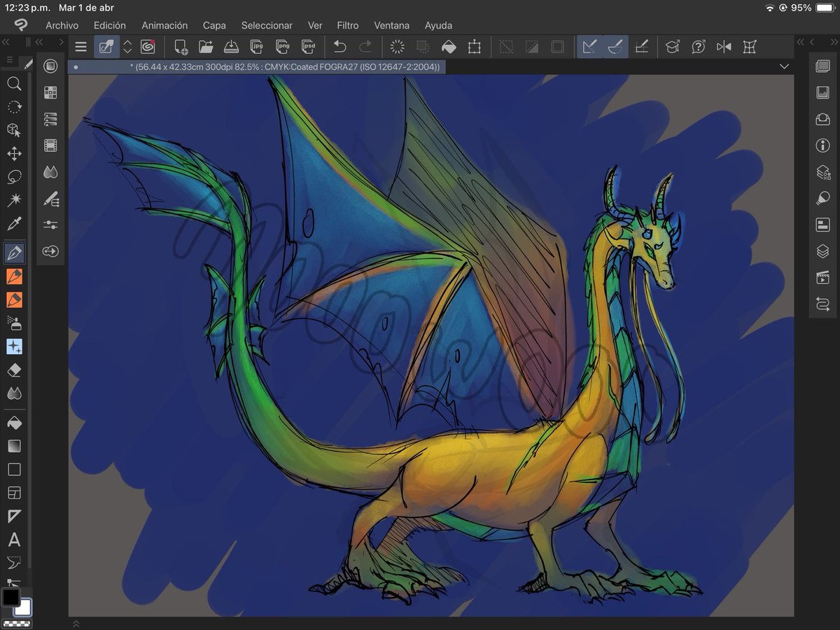Click the battery indicator in status bar
This screenshot has height=630, width=840.
coord(824,8)
